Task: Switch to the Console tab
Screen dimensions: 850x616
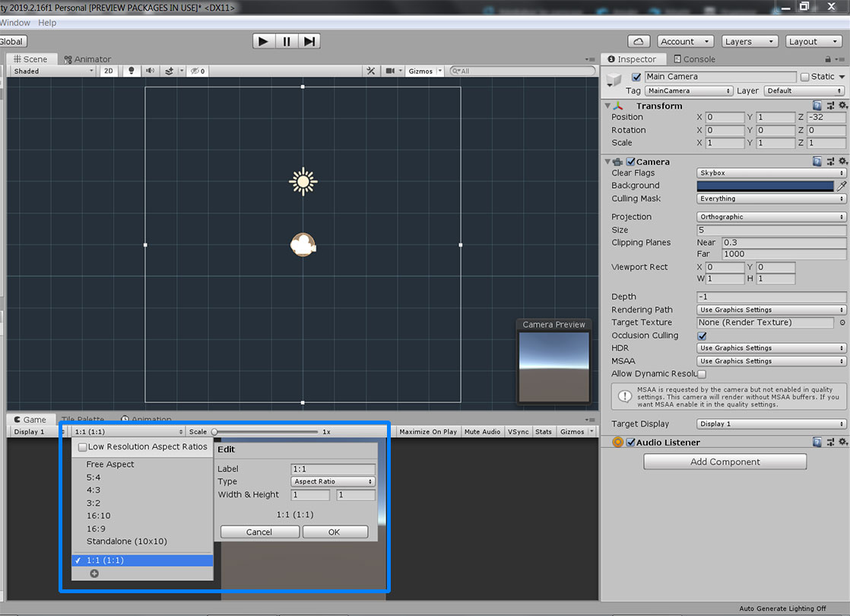Action: click(x=693, y=59)
